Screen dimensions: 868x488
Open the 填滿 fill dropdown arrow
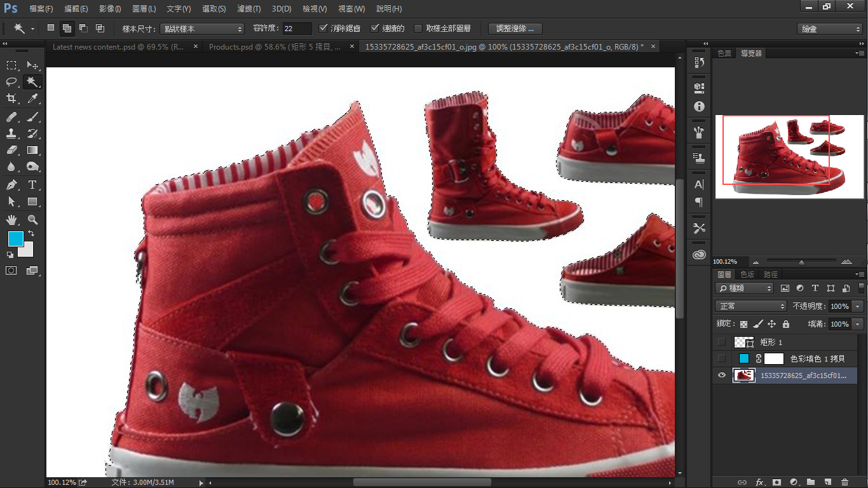coord(858,324)
